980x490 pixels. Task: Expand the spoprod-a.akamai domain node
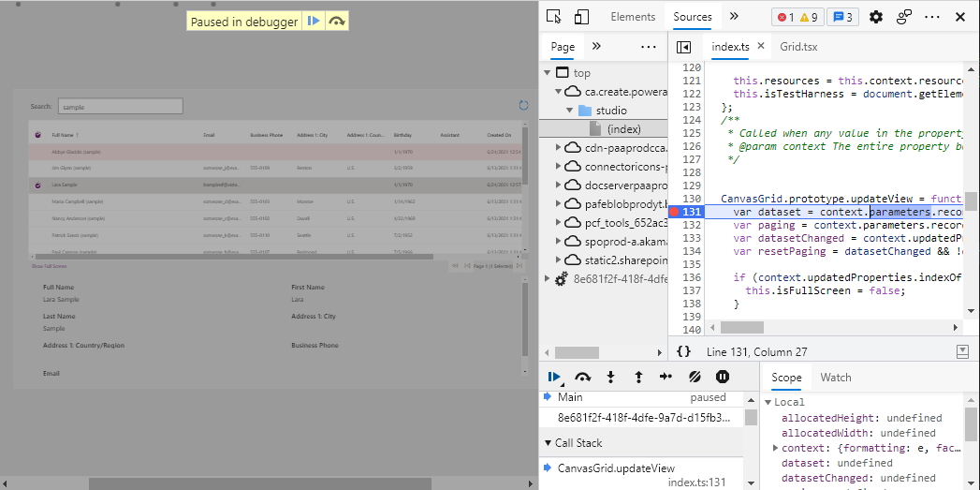click(x=559, y=242)
